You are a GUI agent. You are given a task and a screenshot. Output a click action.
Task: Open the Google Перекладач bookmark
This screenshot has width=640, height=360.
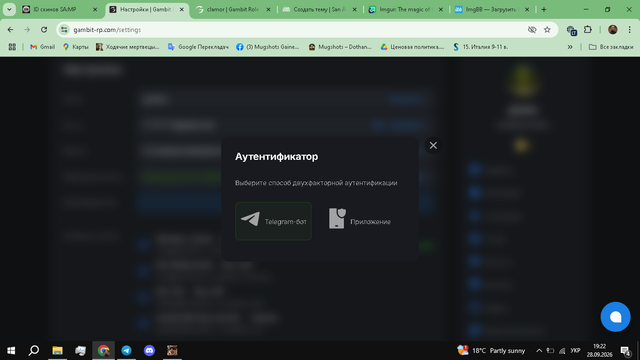tap(198, 47)
